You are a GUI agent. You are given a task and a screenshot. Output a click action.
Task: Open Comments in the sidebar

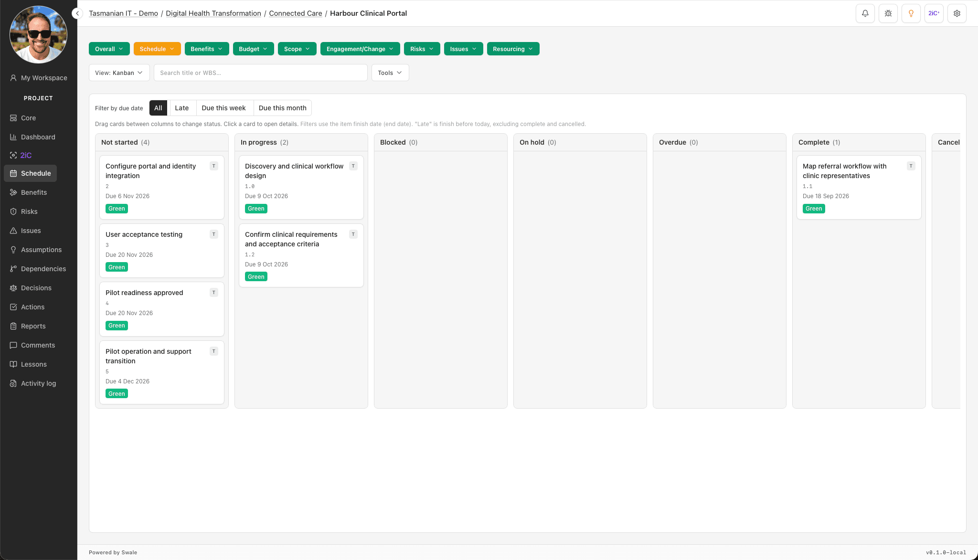[32, 345]
